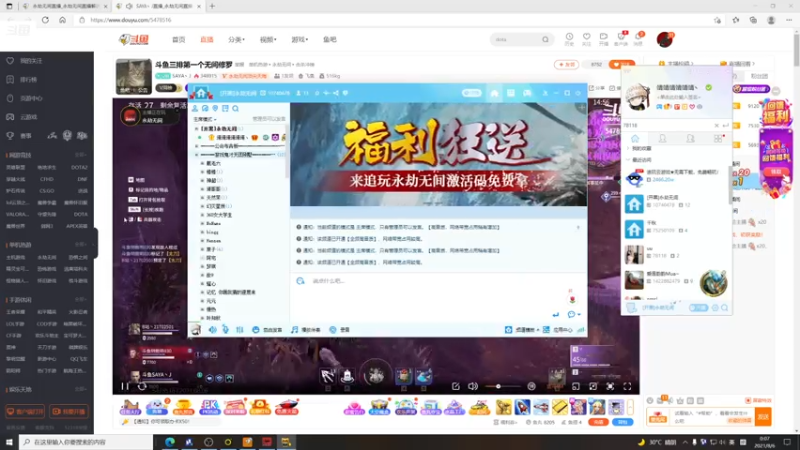Clear the YY channel ID search field
This screenshot has width=800, height=450.
click(716, 126)
